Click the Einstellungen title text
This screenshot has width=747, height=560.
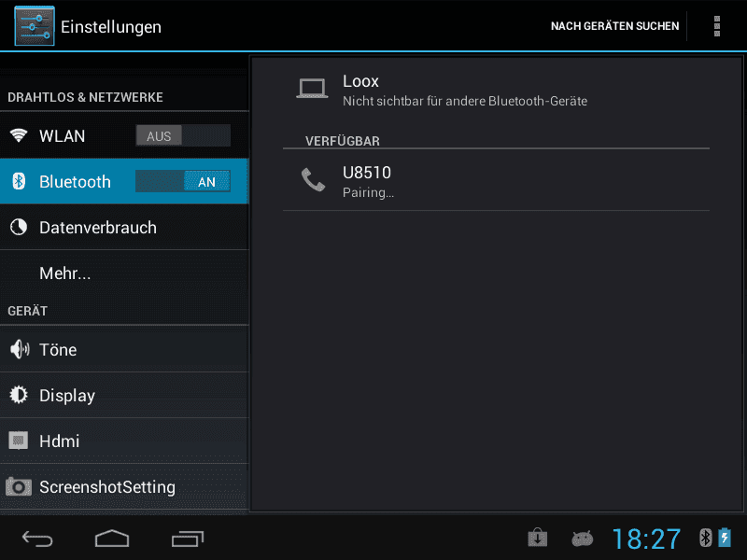pos(111,27)
